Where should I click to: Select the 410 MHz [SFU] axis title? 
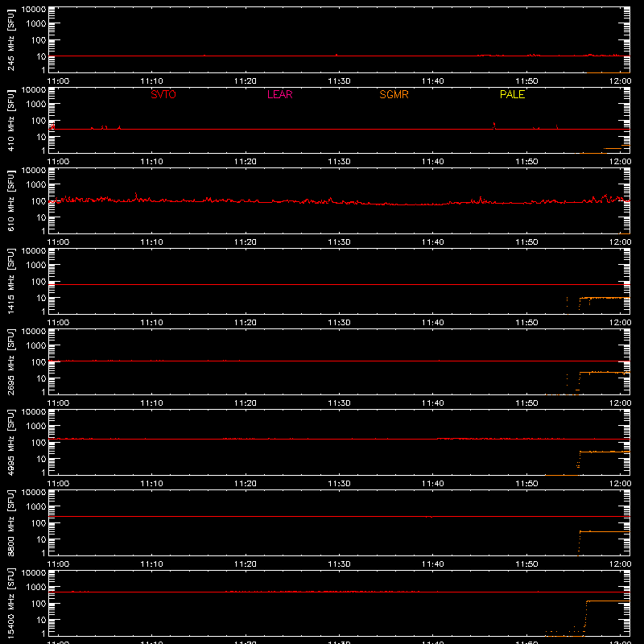(x=11, y=120)
